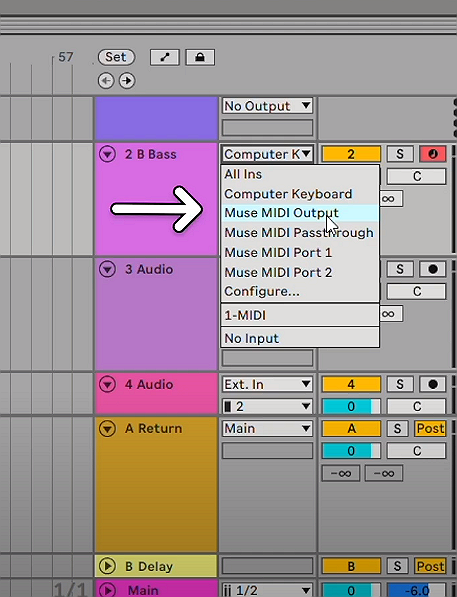Viewport: 457px width, 597px height.
Task: Click pan control of 4 Audio
Action: (x=417, y=406)
